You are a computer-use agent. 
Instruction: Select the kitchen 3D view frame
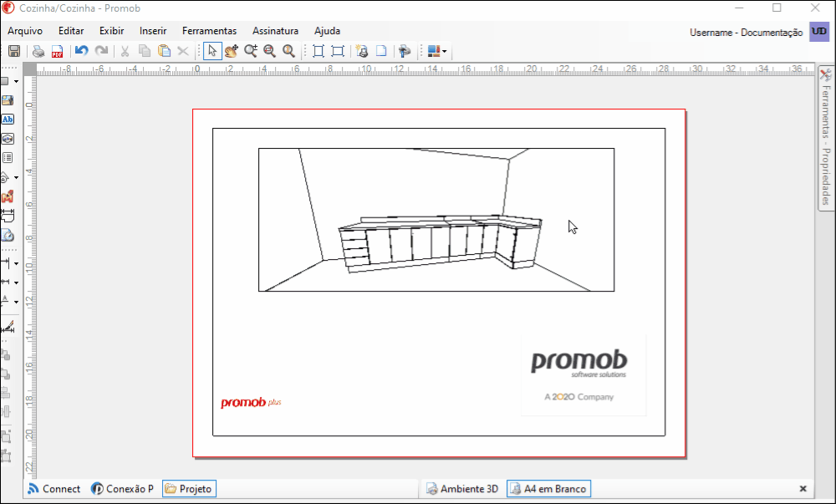[x=436, y=220]
